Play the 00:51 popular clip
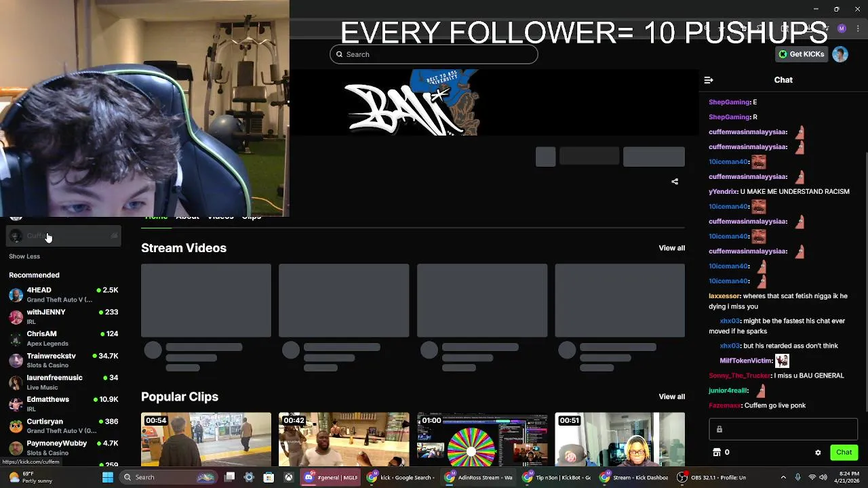Screen dimensions: 868x488 click(620, 439)
